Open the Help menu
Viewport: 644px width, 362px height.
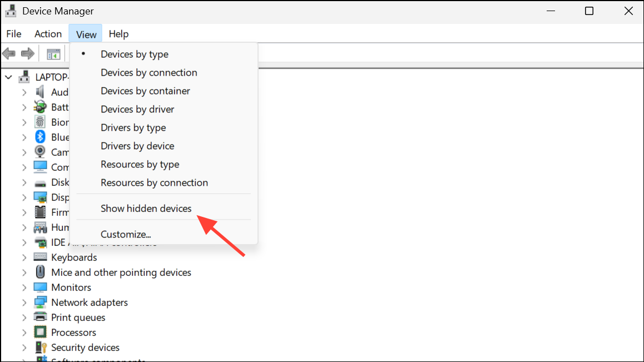click(x=118, y=33)
